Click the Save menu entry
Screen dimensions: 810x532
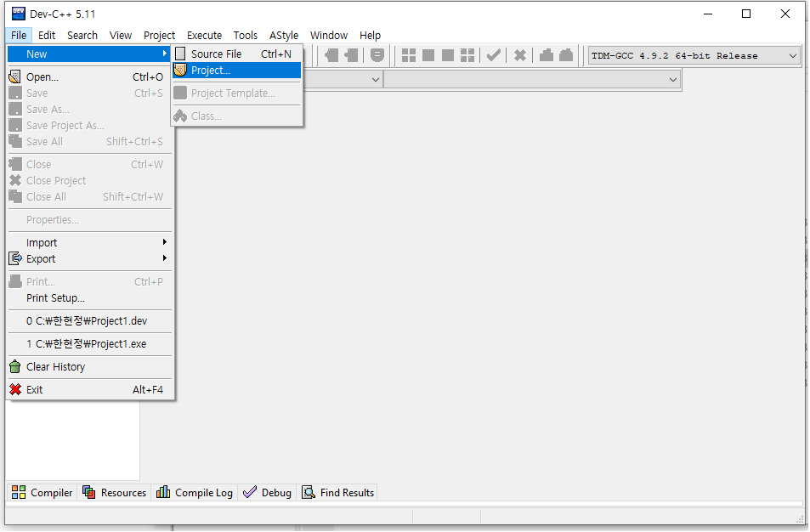90,93
